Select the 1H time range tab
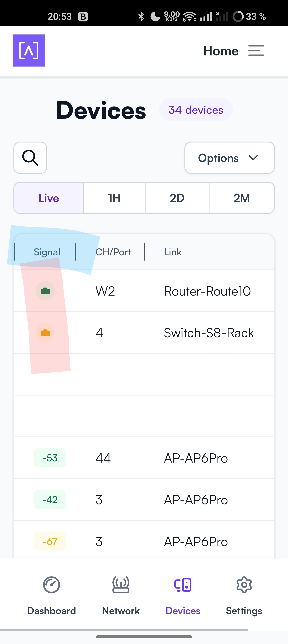Screen dimensions: 288x644 (x=114, y=198)
